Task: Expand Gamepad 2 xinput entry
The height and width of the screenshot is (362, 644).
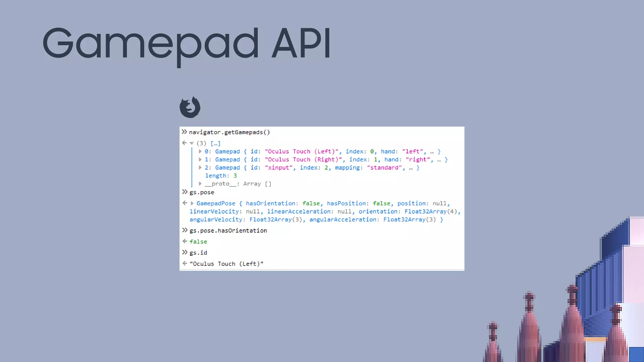Action: 200,167
